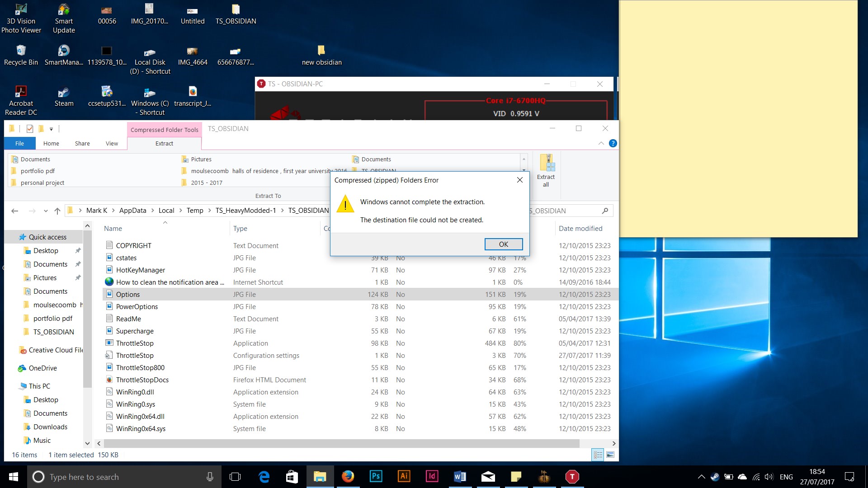Collapse the ribbon with the chevron
The width and height of the screenshot is (868, 488).
pyautogui.click(x=601, y=143)
